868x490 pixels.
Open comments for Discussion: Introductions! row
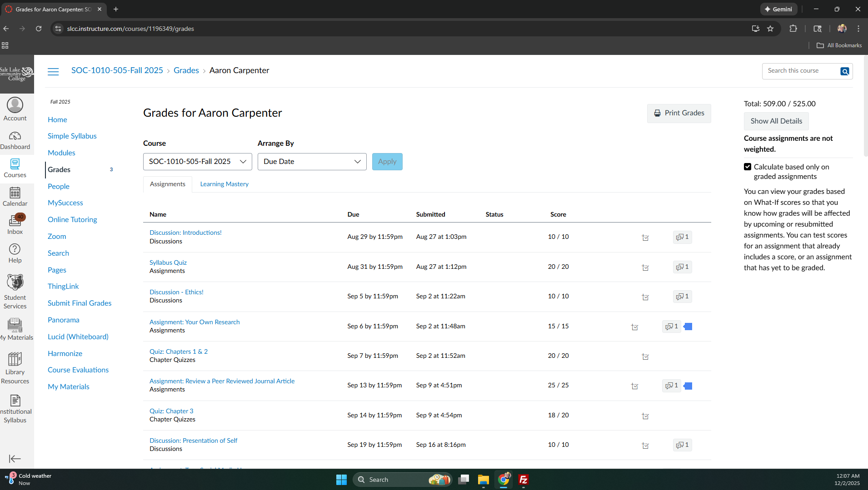coord(682,237)
